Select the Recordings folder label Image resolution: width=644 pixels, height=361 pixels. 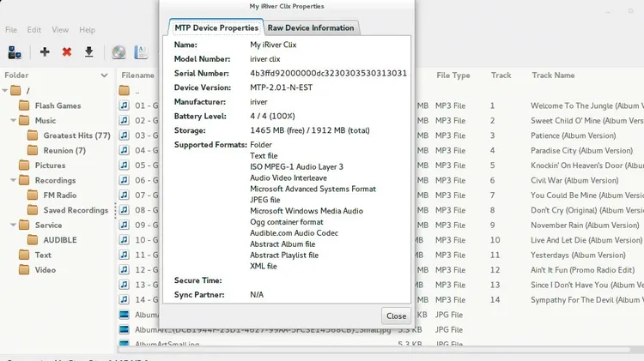coord(55,180)
